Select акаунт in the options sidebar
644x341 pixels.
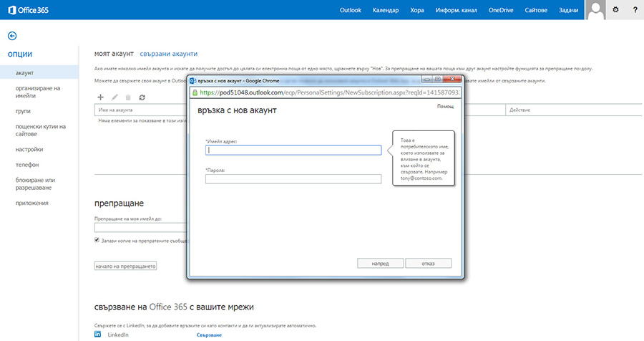click(x=39, y=72)
